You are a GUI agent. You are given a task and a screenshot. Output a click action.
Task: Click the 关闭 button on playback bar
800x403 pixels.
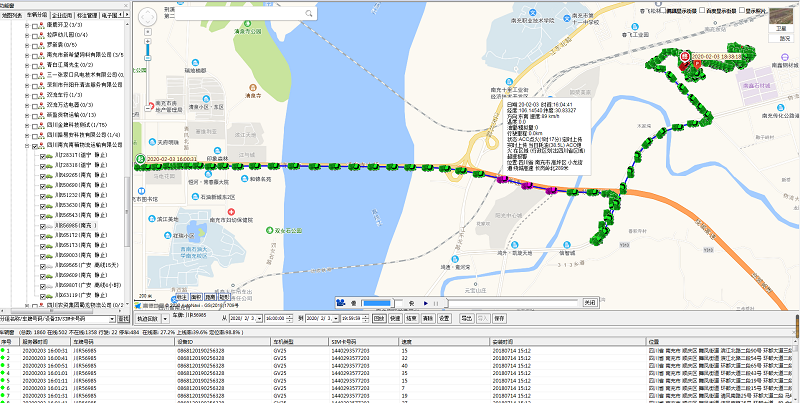tap(590, 302)
